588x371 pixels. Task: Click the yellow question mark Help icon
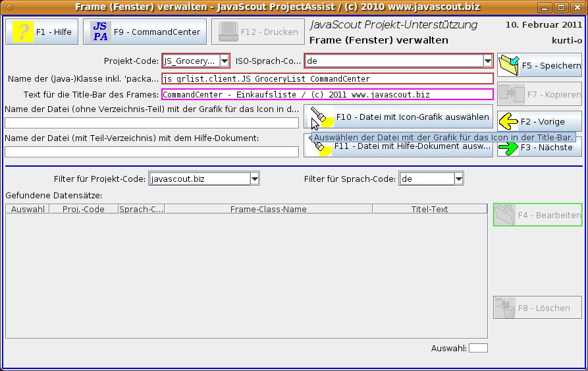pyautogui.click(x=23, y=32)
